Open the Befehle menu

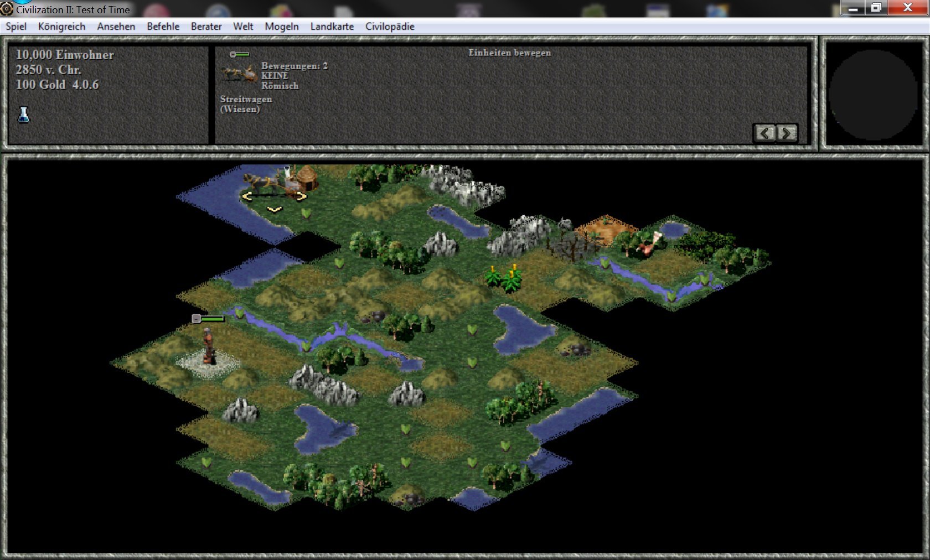(163, 27)
